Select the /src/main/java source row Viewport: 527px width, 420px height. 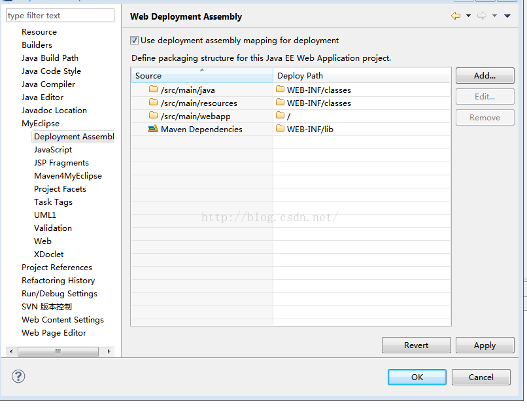coord(202,90)
